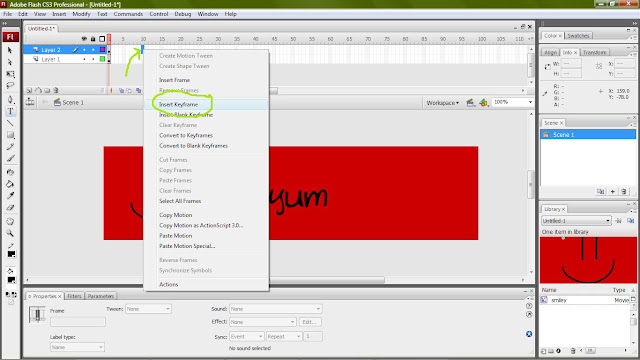Image resolution: width=640 pixels, height=360 pixels.
Task: Select the Paint Bucket tool
Action: 11,184
